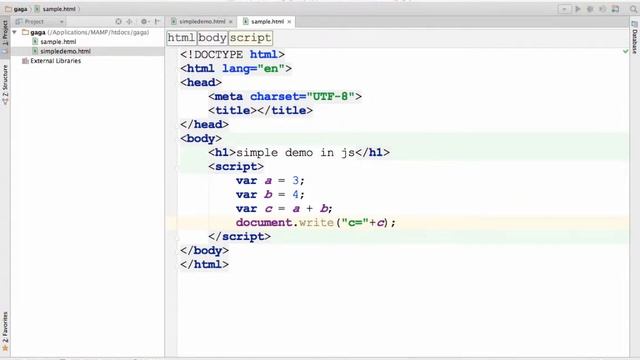Click the Collapse All icon

[130, 22]
